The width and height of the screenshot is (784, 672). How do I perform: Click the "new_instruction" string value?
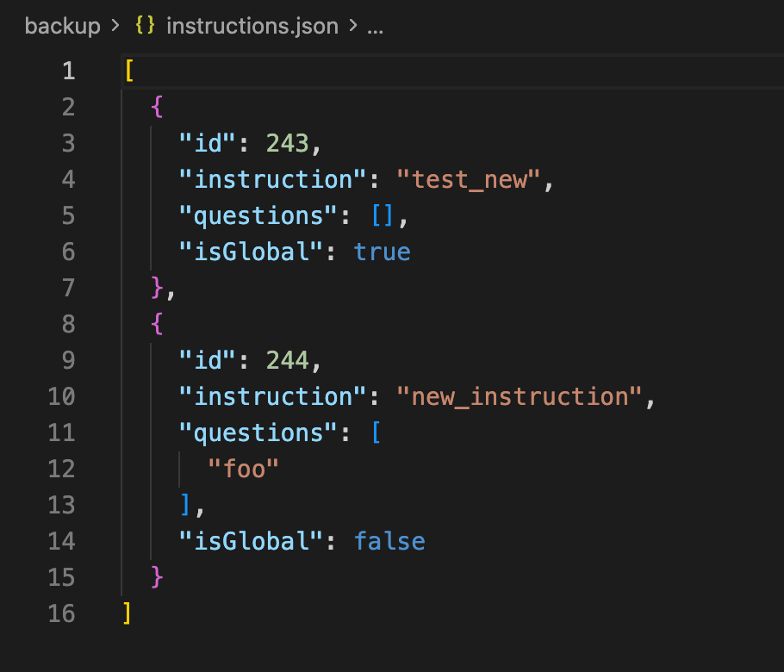pyautogui.click(x=520, y=396)
